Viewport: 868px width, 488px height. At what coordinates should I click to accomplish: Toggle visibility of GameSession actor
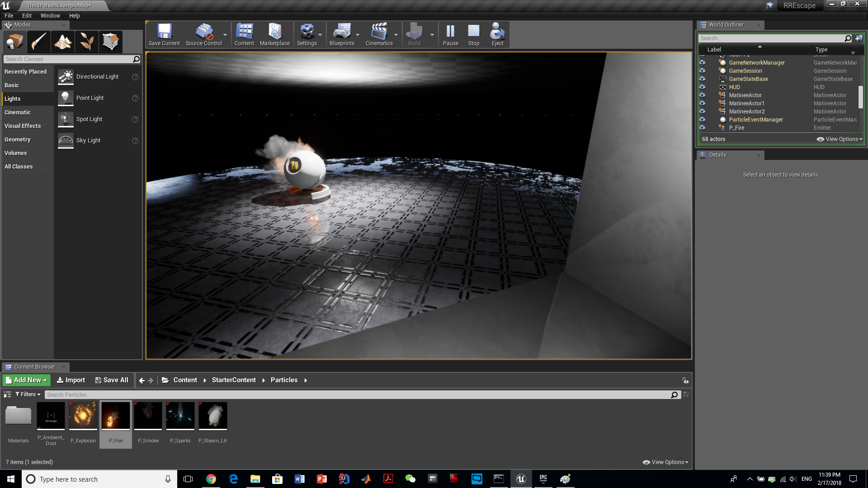pyautogui.click(x=702, y=71)
